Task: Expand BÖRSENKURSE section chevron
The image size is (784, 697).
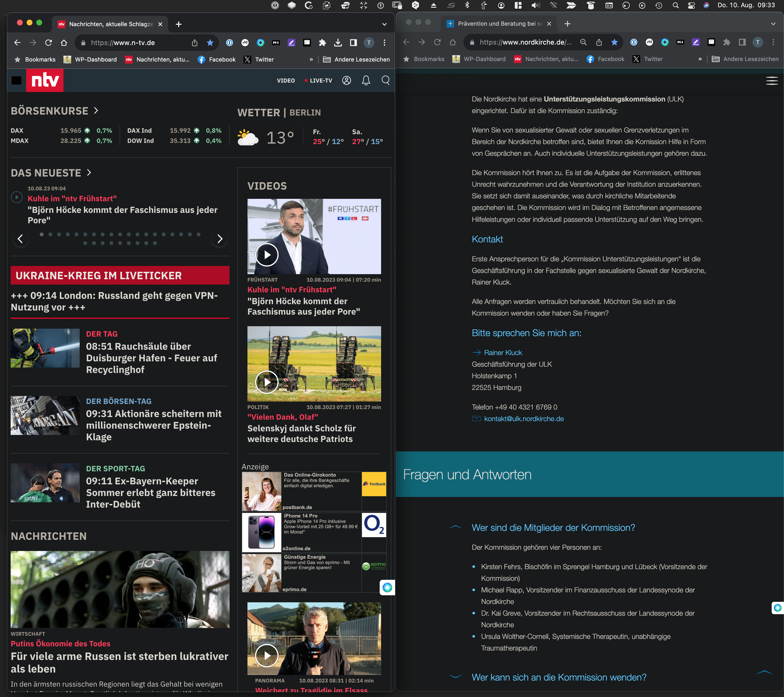Action: [x=96, y=110]
